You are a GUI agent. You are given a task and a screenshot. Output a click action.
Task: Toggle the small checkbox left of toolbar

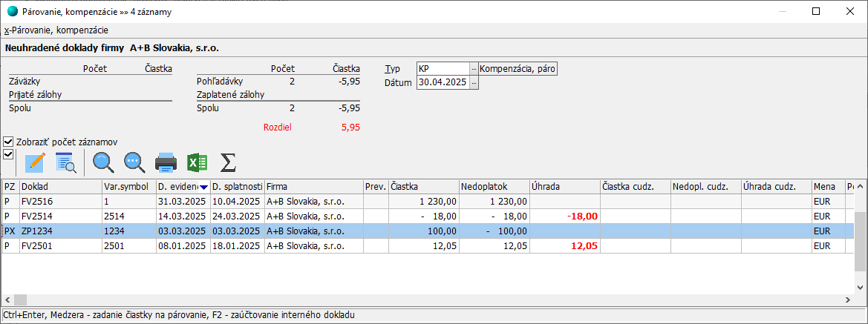9,154
